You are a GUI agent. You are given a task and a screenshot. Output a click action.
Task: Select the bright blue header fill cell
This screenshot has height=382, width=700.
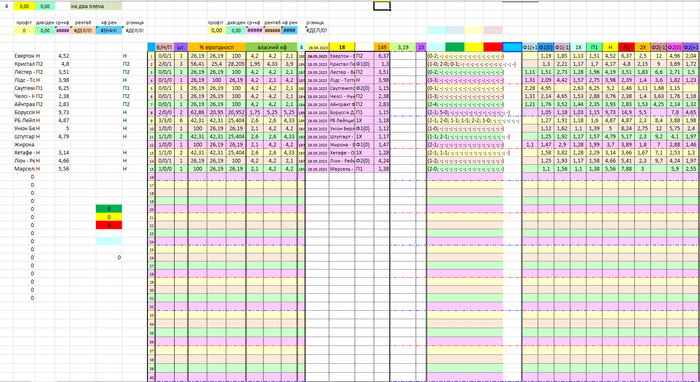[512, 47]
